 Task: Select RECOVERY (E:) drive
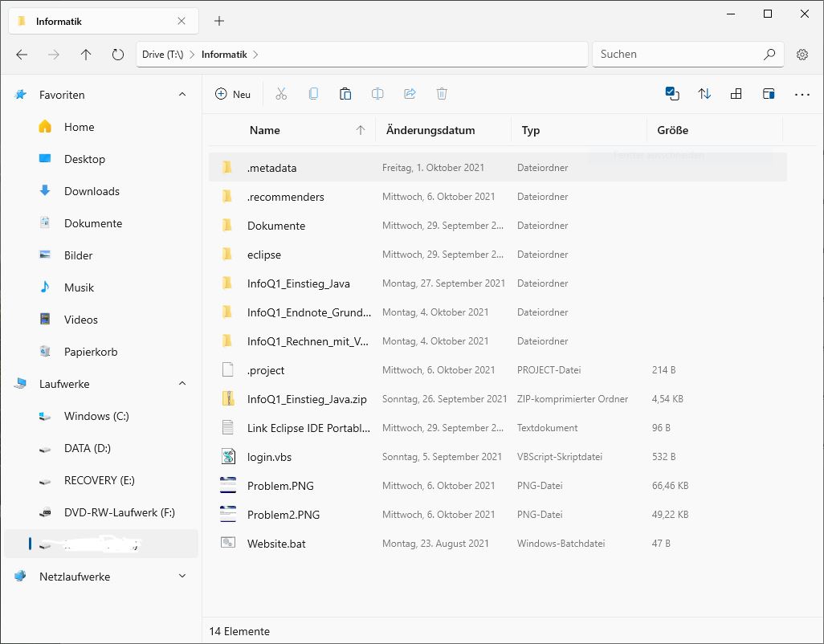[x=101, y=480]
